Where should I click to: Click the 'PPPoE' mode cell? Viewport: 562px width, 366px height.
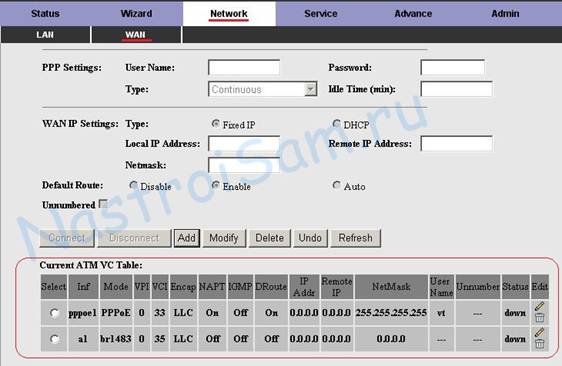tap(116, 313)
